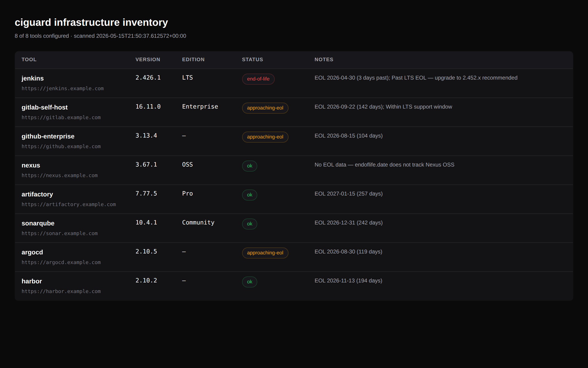Click the github-enterprise tool name

pos(48,136)
